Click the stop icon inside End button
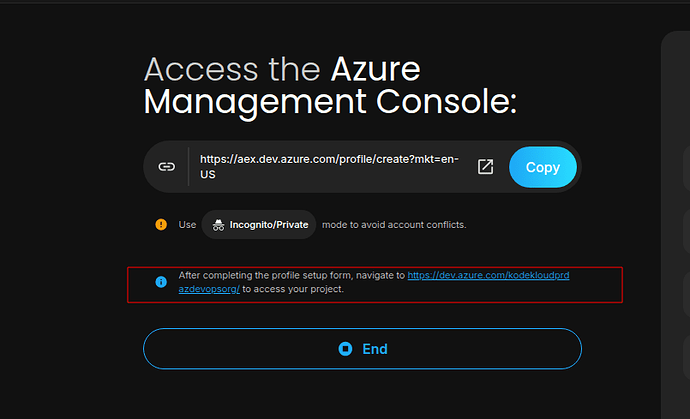This screenshot has height=419, width=690. click(345, 349)
